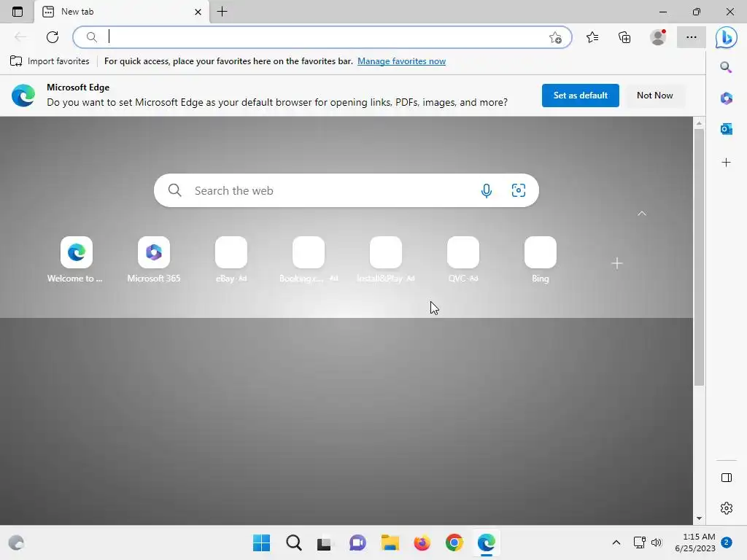Dismiss the prompt with Not Now
The height and width of the screenshot is (560, 747).
(655, 96)
